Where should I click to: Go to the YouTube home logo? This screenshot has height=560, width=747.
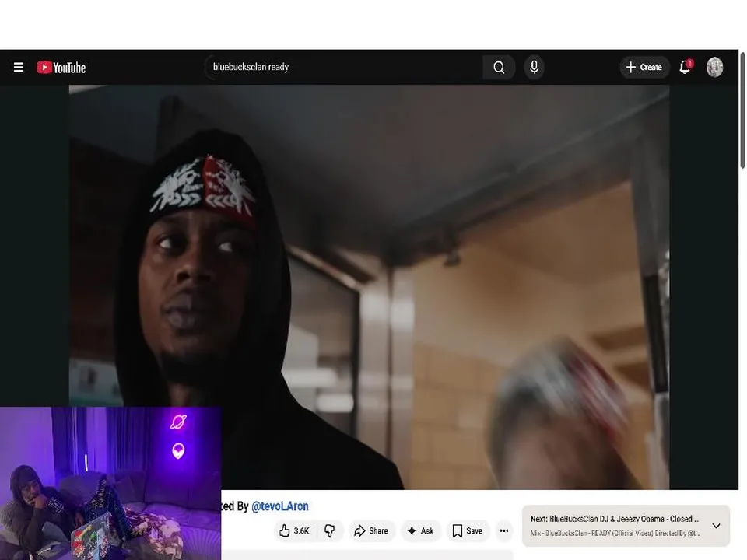[x=61, y=68]
